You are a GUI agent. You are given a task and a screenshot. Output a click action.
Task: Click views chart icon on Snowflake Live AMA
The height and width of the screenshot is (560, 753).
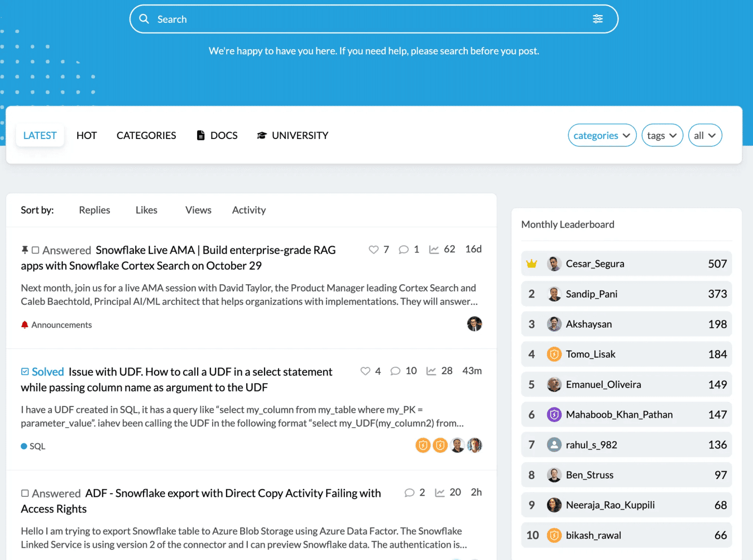[434, 249]
